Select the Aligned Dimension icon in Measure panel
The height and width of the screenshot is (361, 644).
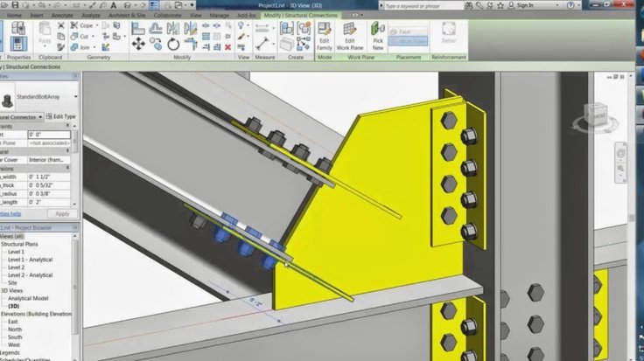[262, 28]
